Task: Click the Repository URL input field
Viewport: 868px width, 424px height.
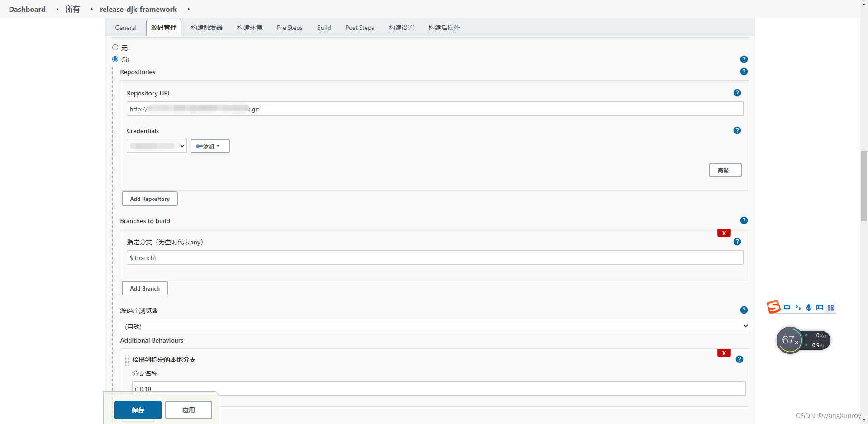Action: (435, 109)
